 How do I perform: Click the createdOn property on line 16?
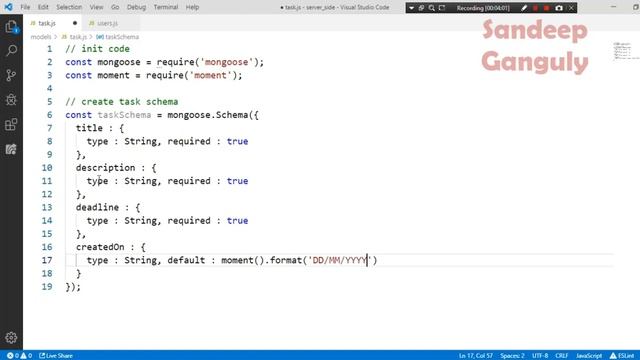pos(100,247)
